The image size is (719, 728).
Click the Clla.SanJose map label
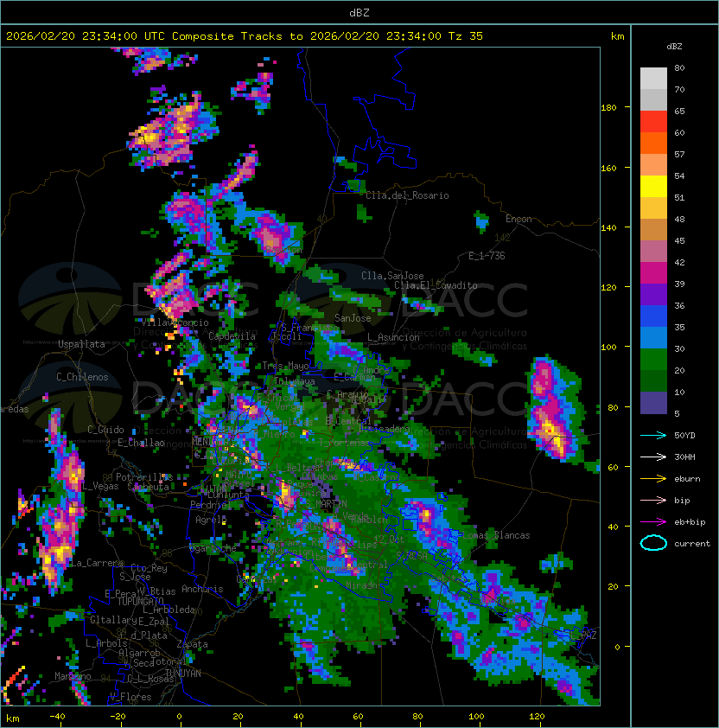click(x=392, y=276)
